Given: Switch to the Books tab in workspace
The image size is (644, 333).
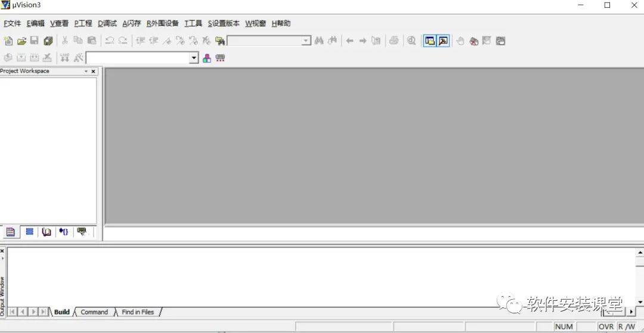Looking at the screenshot, I should 47,232.
